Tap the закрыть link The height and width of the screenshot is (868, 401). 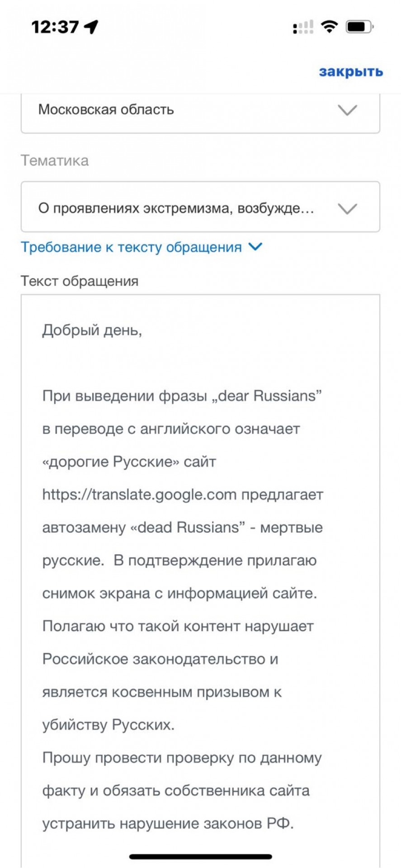pos(351,71)
